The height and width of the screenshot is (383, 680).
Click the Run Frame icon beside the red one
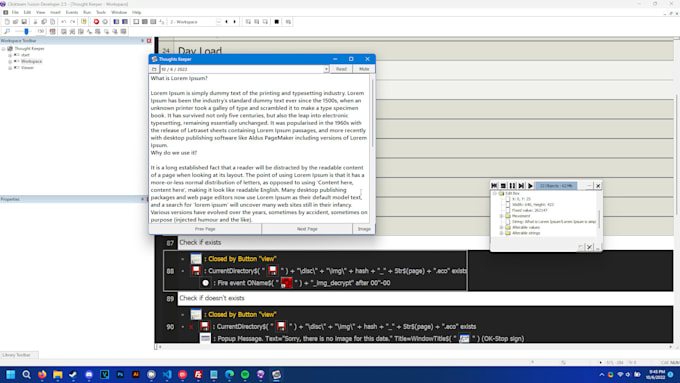click(105, 22)
